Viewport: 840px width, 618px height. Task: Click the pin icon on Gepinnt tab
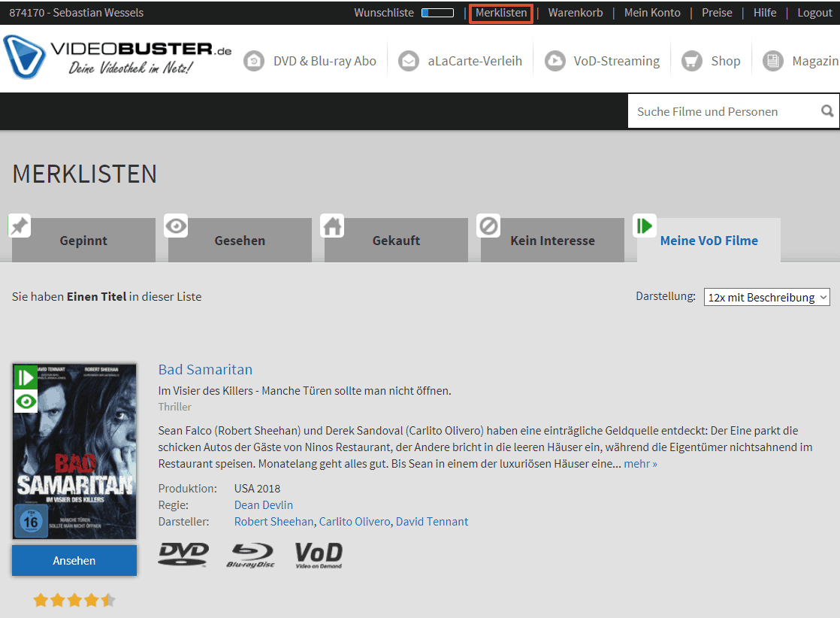(20, 226)
